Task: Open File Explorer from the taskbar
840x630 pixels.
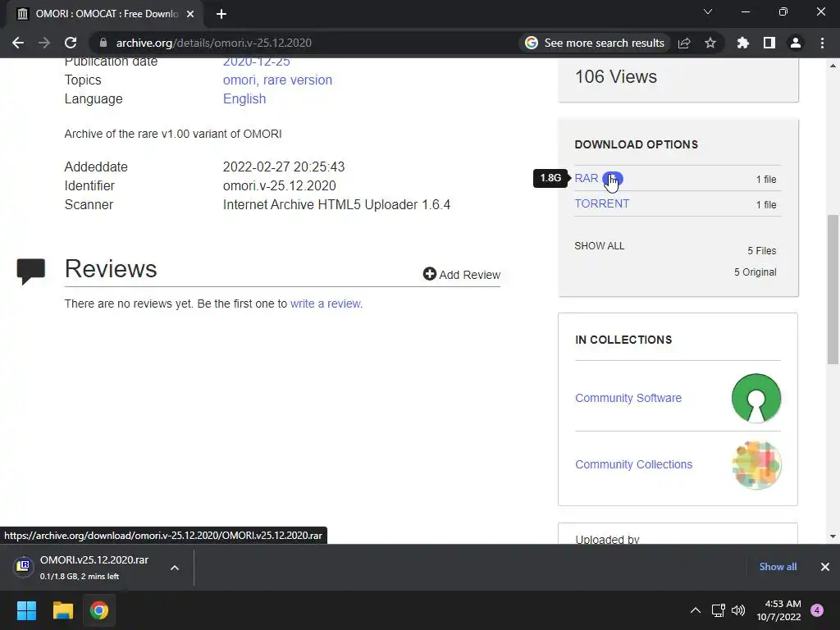Action: coord(62,610)
